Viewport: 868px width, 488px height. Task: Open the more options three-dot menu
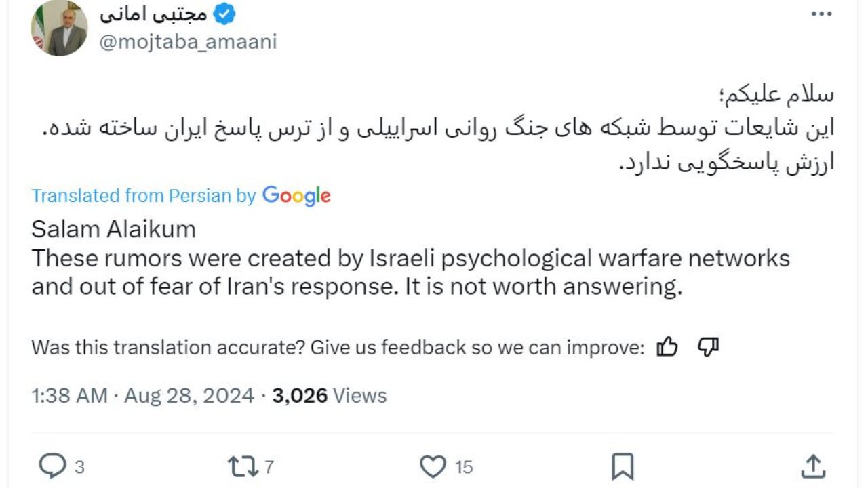[821, 14]
